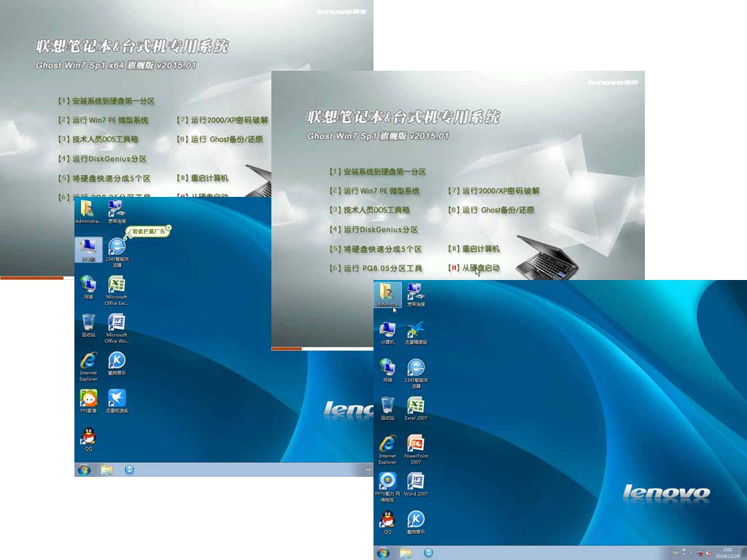Launch the Excel 2007 desktop icon
Viewport: 747px width, 560px height.
(416, 408)
